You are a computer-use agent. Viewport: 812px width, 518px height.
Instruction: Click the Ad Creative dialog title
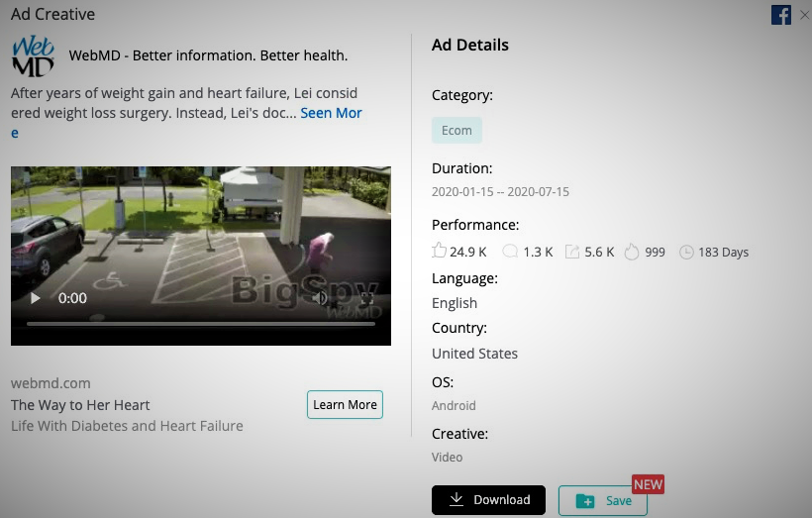pyautogui.click(x=52, y=15)
